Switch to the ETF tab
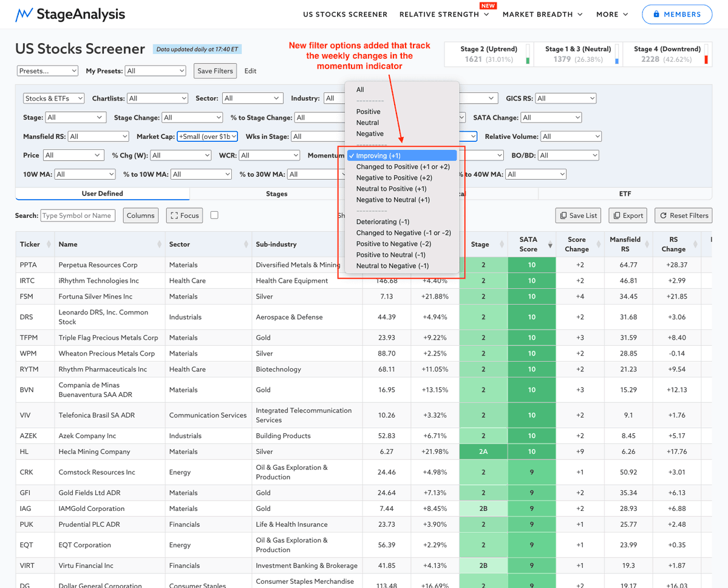This screenshot has width=728, height=588. 625,194
